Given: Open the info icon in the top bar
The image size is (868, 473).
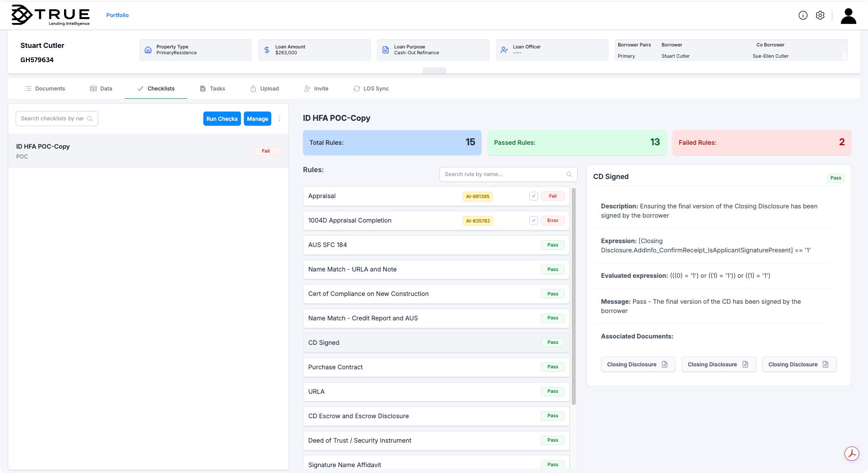Looking at the screenshot, I should (x=803, y=15).
